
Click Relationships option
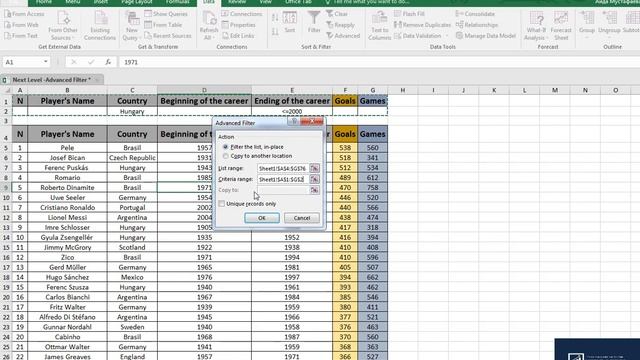pyautogui.click(x=477, y=25)
